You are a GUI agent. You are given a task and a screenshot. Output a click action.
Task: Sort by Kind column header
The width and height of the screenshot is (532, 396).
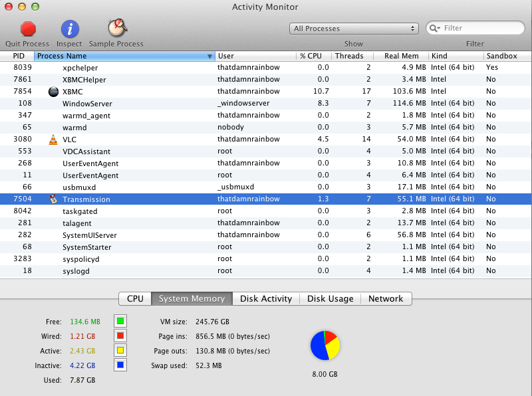click(x=456, y=56)
